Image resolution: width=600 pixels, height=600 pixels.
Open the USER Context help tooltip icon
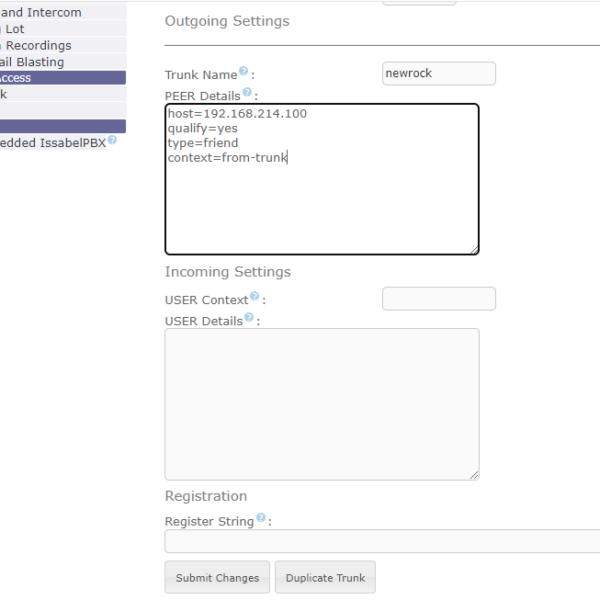pyautogui.click(x=255, y=297)
